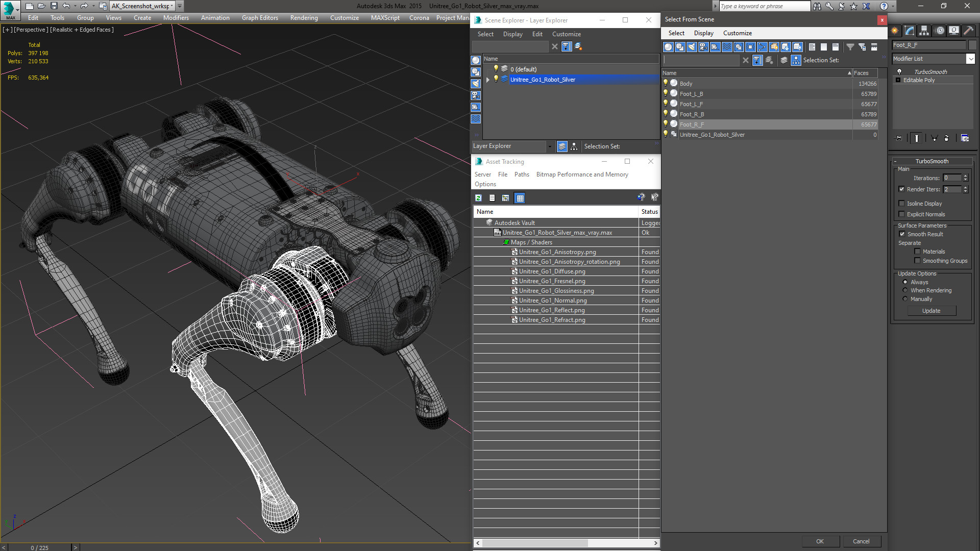The width and height of the screenshot is (980, 551).
Task: Open the Undo history dropdown arrow
Action: (x=75, y=6)
